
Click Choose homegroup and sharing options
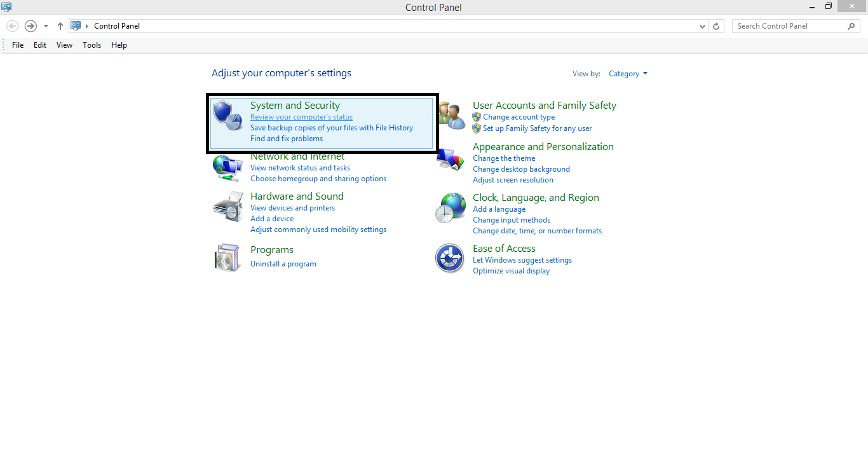pyautogui.click(x=318, y=179)
